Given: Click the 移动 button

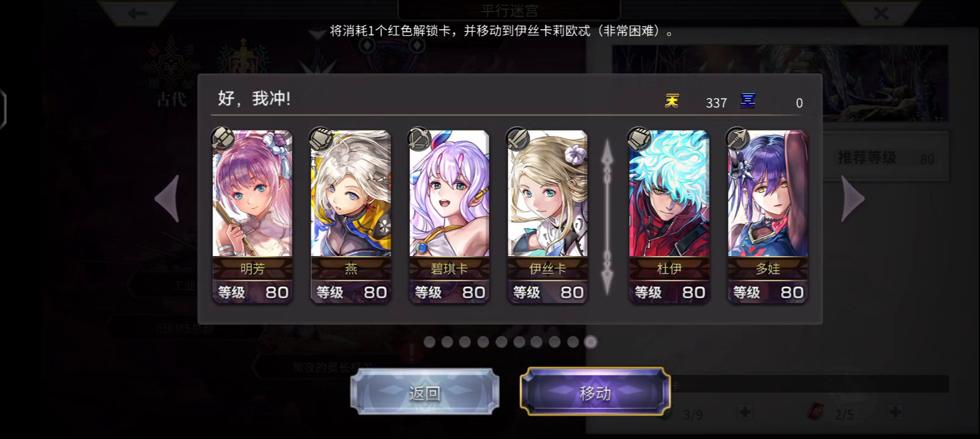Looking at the screenshot, I should tap(595, 393).
